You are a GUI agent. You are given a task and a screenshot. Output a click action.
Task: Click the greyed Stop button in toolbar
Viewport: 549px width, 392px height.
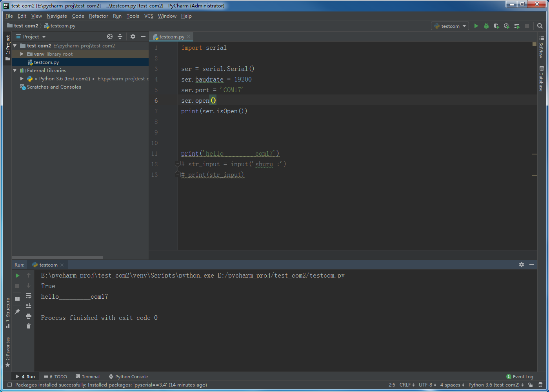527,26
